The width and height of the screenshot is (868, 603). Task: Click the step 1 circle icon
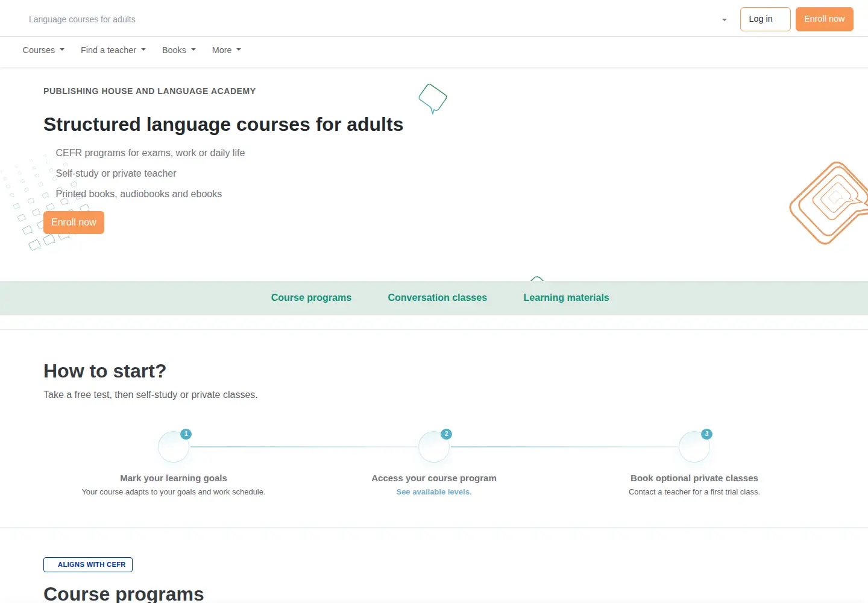click(x=174, y=447)
